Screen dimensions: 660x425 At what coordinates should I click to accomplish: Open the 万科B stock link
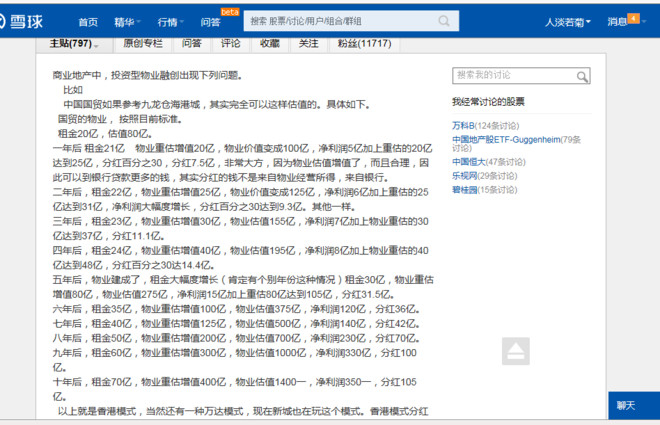(x=463, y=125)
